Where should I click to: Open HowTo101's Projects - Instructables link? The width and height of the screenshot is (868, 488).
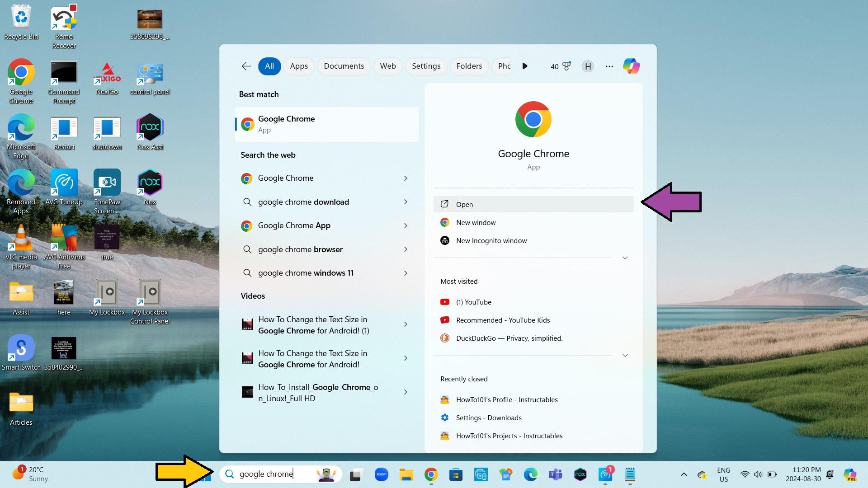[533, 436]
